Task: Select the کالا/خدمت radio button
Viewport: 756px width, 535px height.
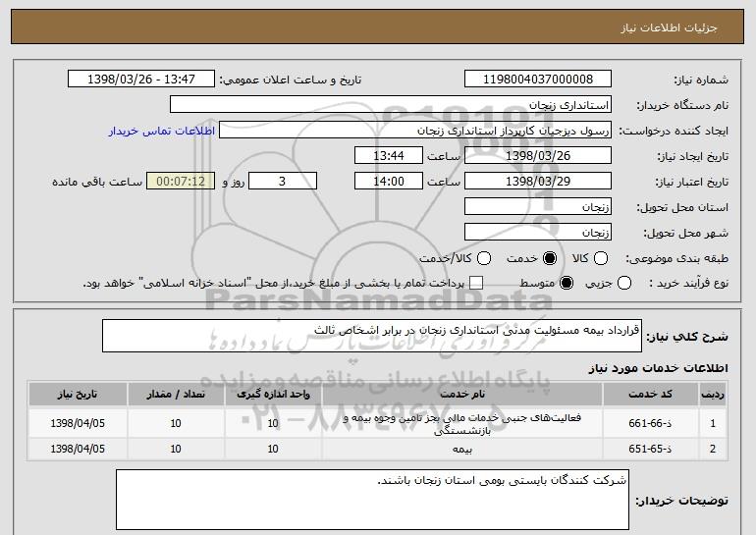Action: point(484,258)
